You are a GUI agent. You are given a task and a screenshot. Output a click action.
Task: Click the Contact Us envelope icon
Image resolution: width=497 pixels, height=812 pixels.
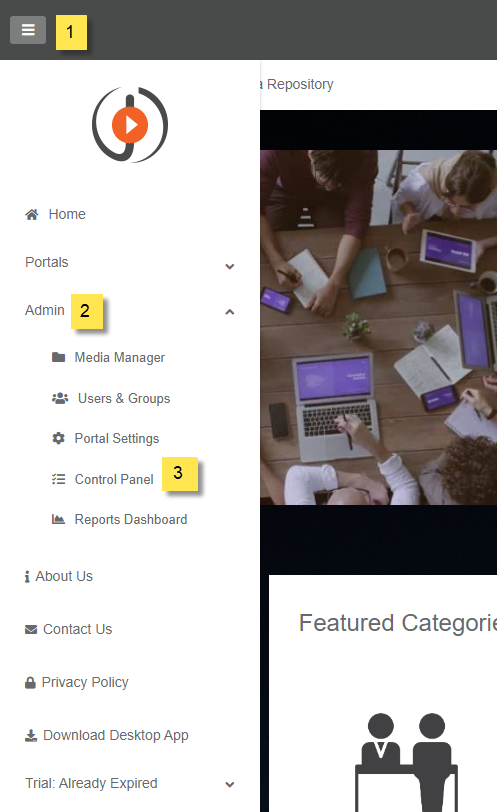[x=31, y=629]
